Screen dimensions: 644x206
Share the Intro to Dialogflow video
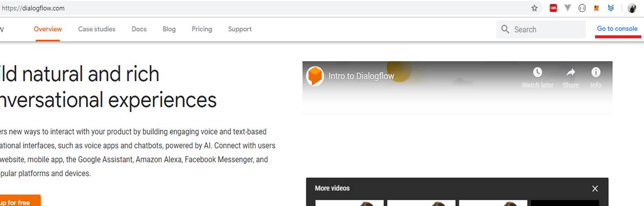tap(571, 72)
